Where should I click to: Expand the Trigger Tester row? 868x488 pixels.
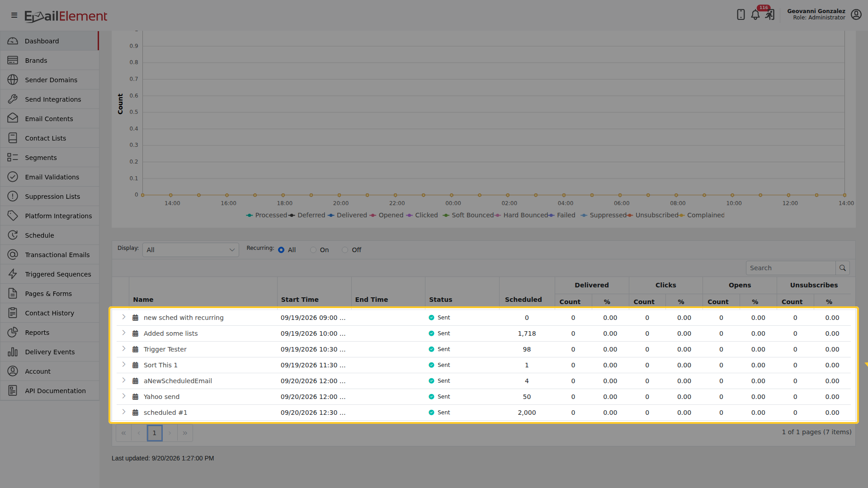coord(123,349)
